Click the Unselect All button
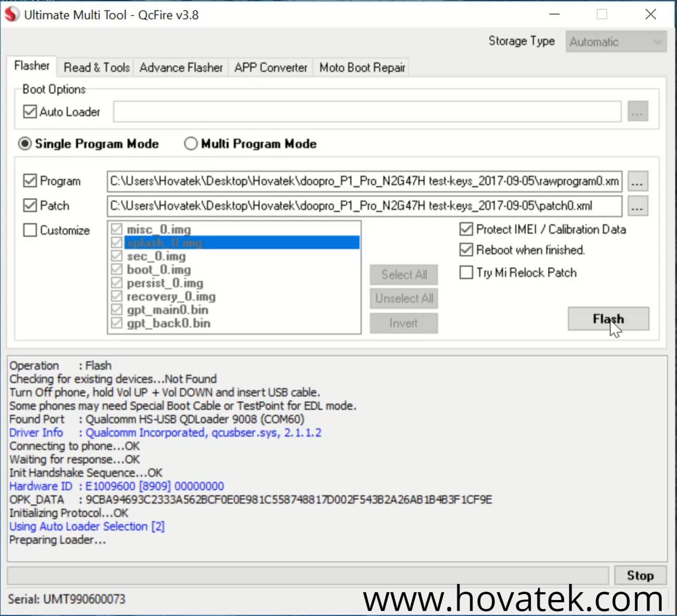The width and height of the screenshot is (677, 616). pyautogui.click(x=404, y=299)
